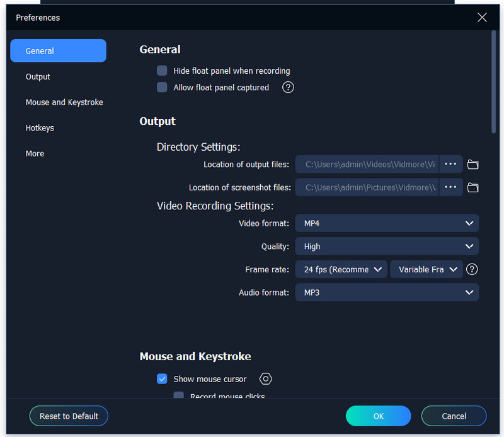Uncheck Show mouse cursor checkbox

pos(162,379)
